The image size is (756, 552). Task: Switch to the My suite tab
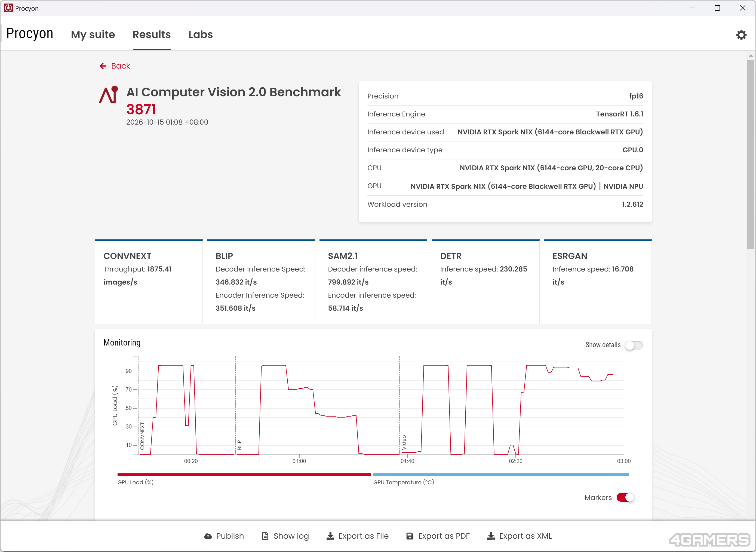[93, 35]
